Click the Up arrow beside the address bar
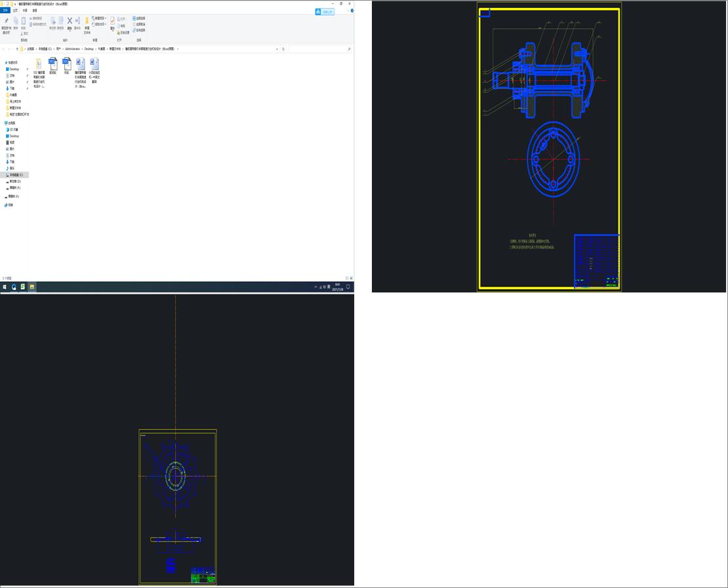 [x=17, y=49]
